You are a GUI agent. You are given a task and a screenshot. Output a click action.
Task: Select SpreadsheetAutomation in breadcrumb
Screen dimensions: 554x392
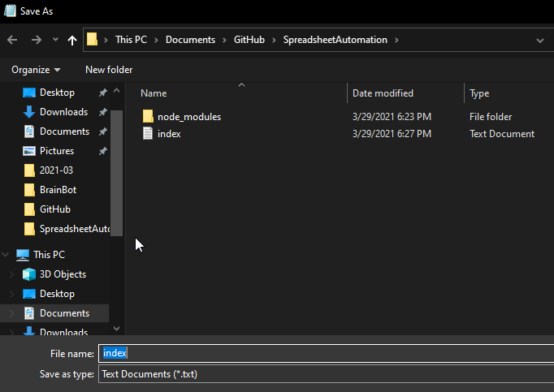pyautogui.click(x=335, y=40)
